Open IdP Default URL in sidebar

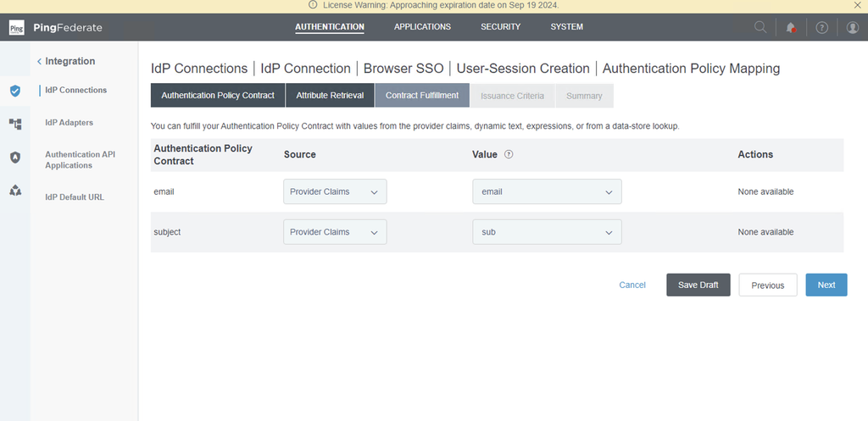tap(75, 197)
